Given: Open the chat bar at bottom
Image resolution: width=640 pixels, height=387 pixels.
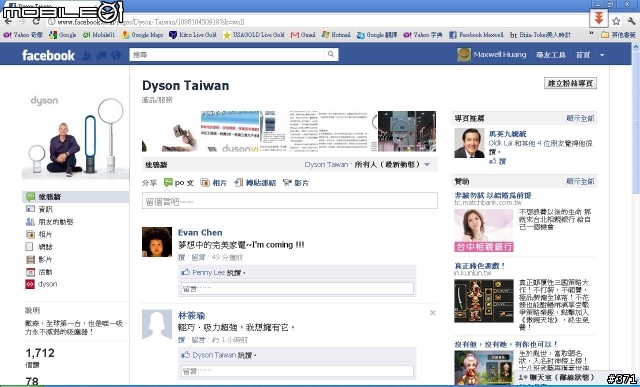Looking at the screenshot, I should [x=558, y=378].
